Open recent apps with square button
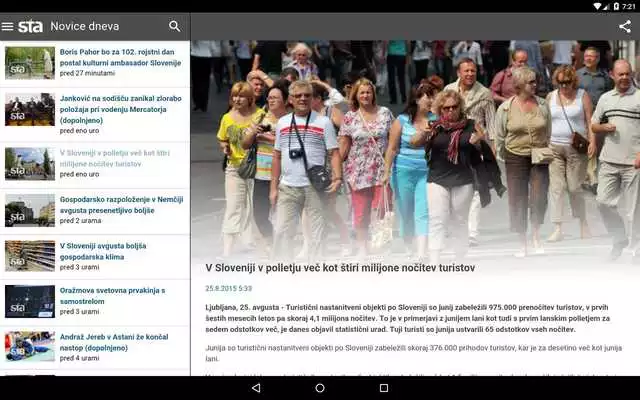The height and width of the screenshot is (400, 640). tap(384, 388)
